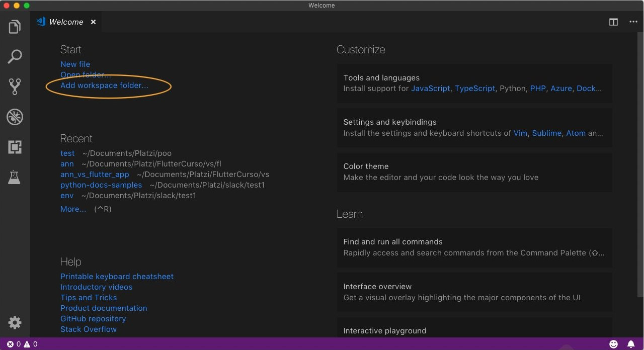
Task: Open the Search view icon
Action: pos(15,56)
